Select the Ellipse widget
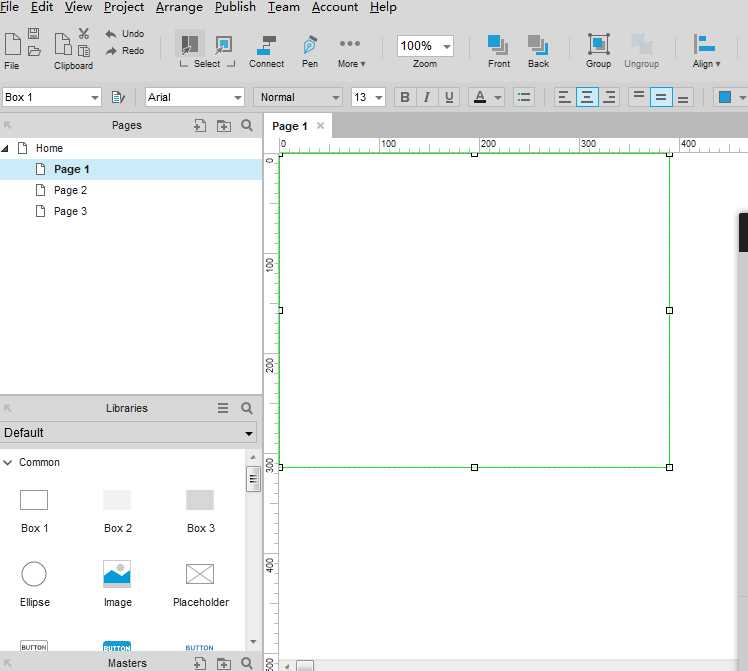This screenshot has height=671, width=748. tap(34, 584)
